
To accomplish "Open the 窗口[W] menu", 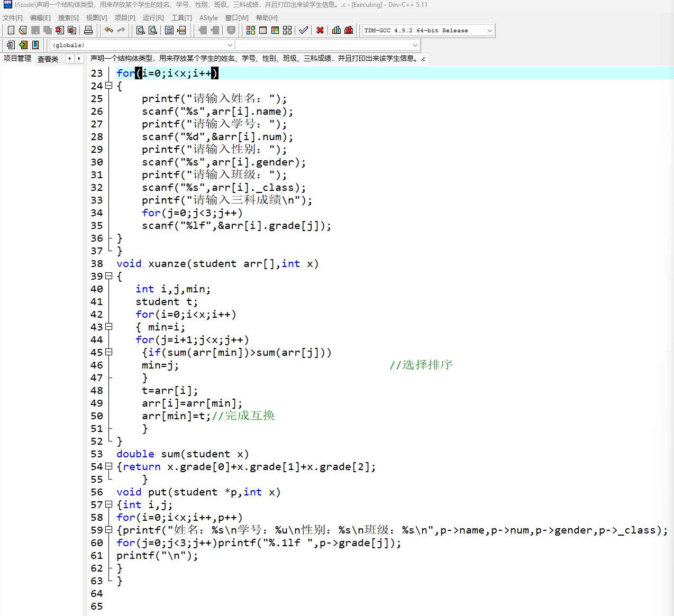I will pyautogui.click(x=237, y=17).
